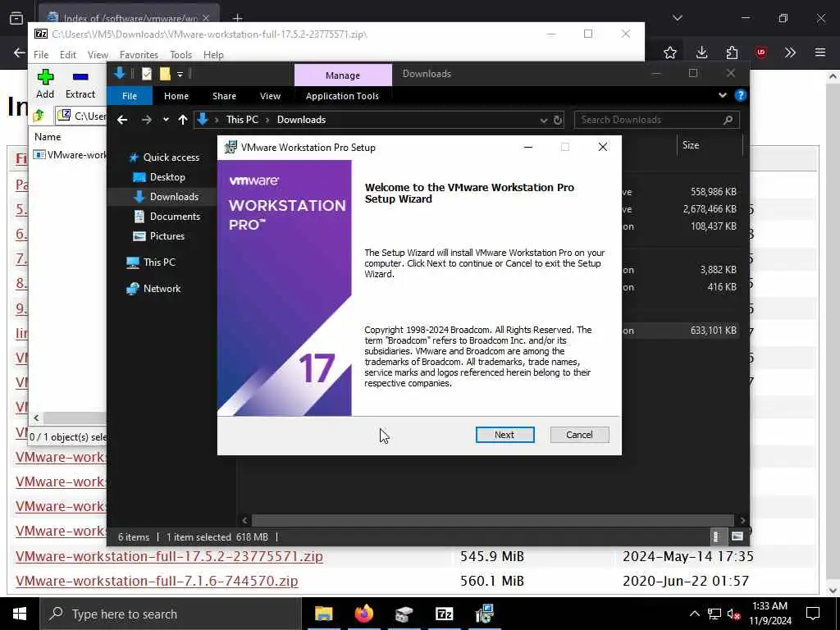Click the taskbar search box
Image resolution: width=840 pixels, height=630 pixels.
[x=171, y=614]
